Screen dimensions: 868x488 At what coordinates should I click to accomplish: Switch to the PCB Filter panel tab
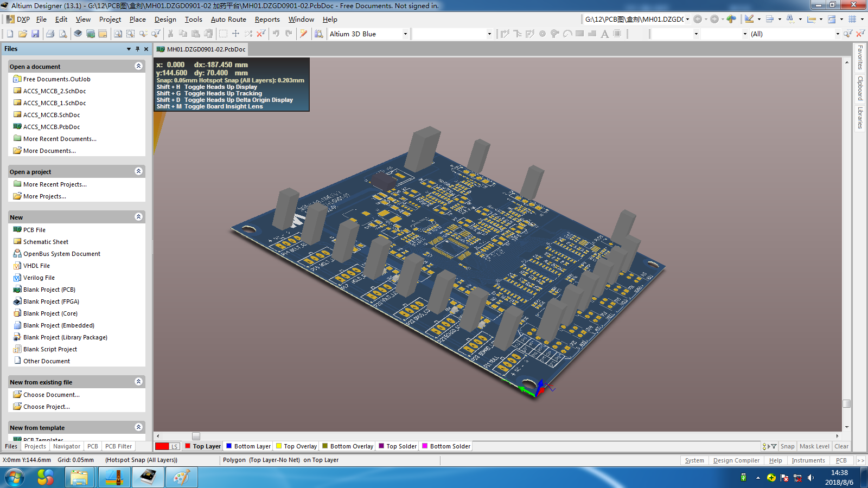[x=118, y=446]
